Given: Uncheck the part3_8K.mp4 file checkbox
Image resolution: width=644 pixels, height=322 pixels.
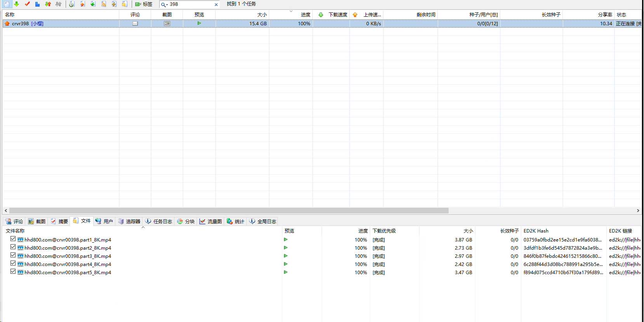Looking at the screenshot, I should [13, 255].
